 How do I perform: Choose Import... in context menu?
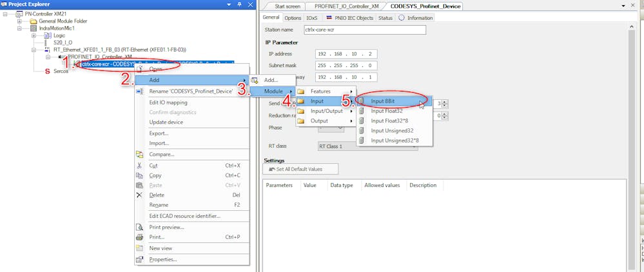tap(192, 143)
